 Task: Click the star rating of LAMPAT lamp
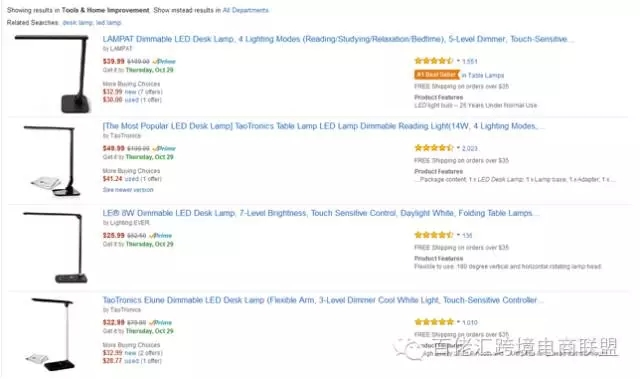[x=433, y=61]
